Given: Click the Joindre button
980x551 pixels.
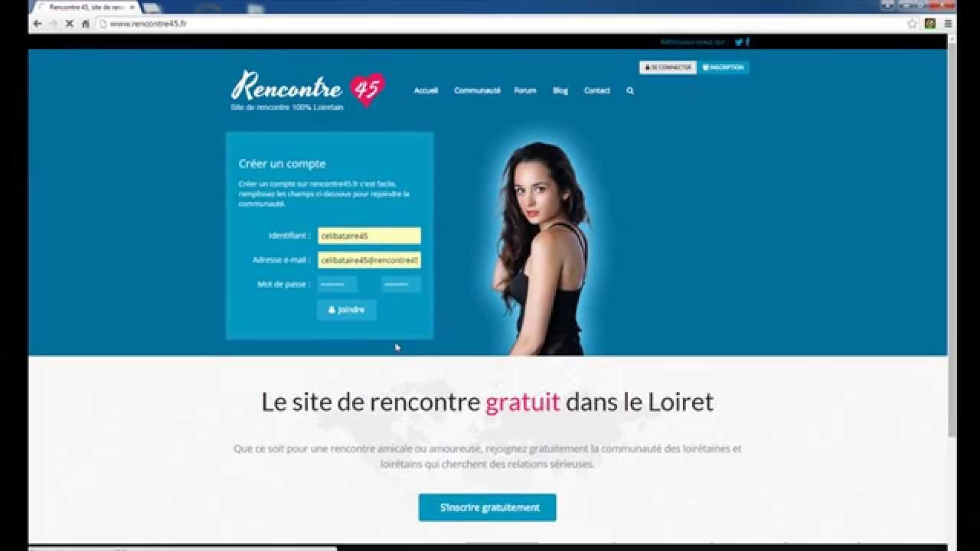Looking at the screenshot, I should pos(346,310).
